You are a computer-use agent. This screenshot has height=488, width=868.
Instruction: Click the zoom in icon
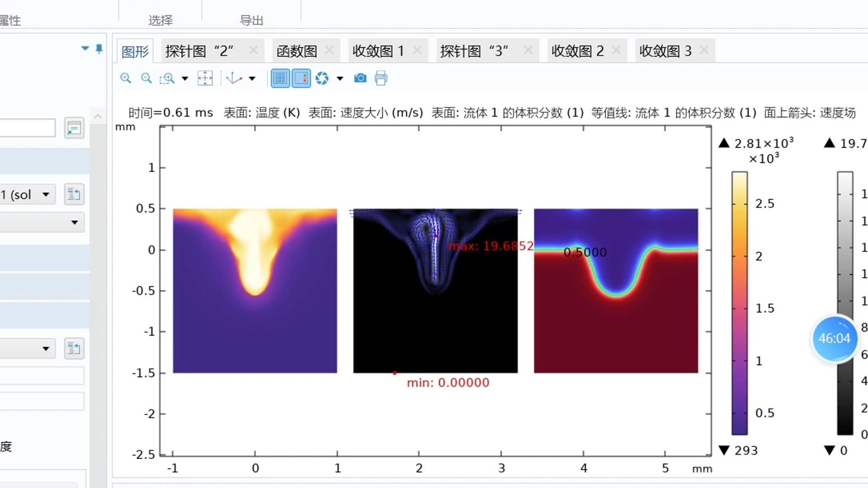[x=126, y=78]
